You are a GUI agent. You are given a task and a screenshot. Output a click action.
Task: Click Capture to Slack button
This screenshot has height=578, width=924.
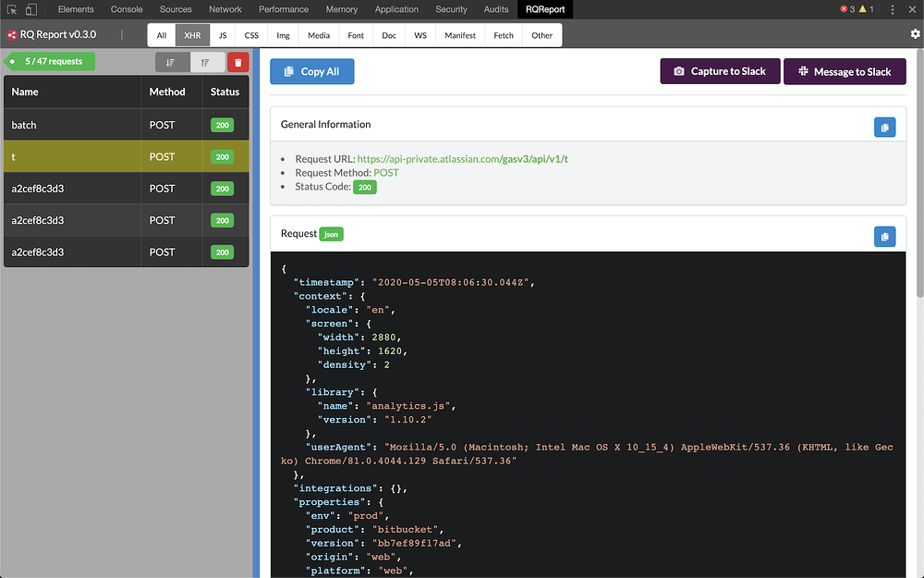pos(720,71)
